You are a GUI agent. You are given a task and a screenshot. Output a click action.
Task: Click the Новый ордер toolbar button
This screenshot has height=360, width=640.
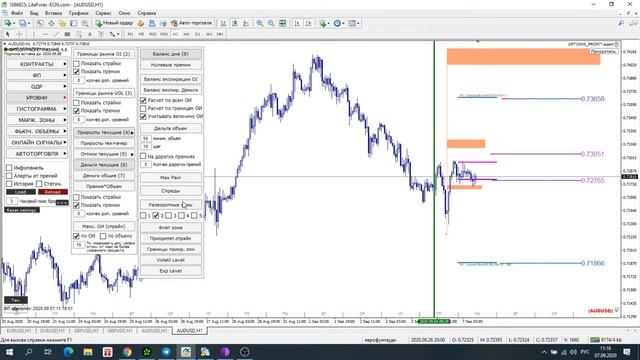pyautogui.click(x=114, y=23)
